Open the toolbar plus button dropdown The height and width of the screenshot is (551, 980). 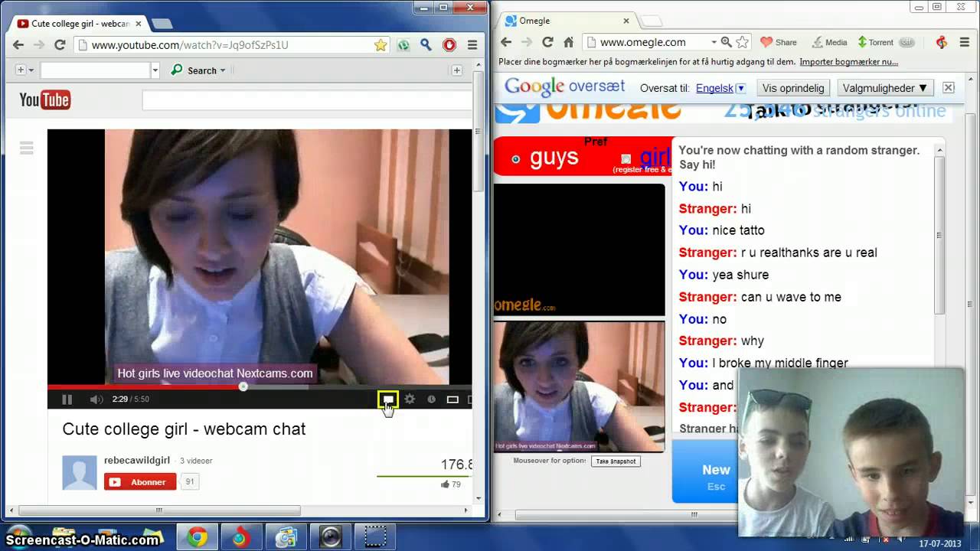tap(31, 70)
